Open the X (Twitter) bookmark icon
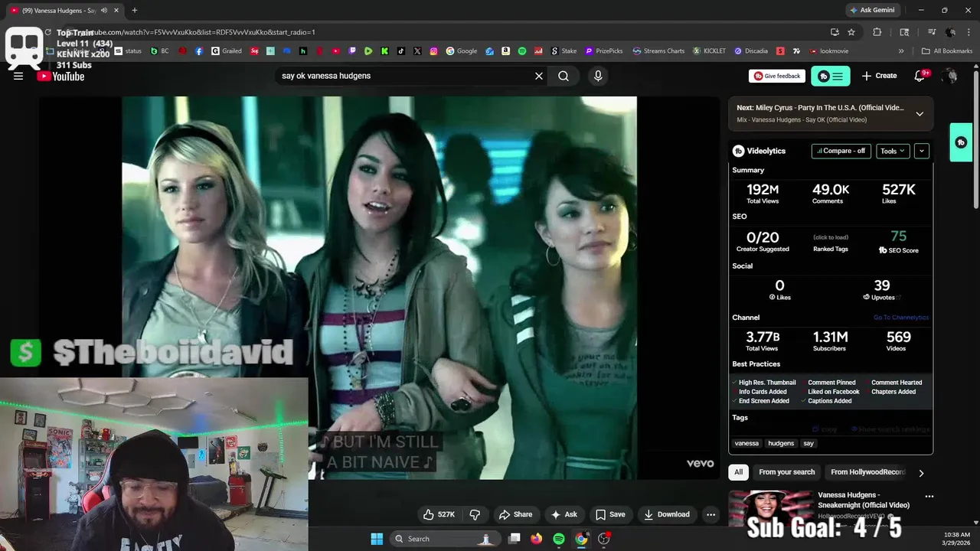This screenshot has width=980, height=551. click(417, 51)
